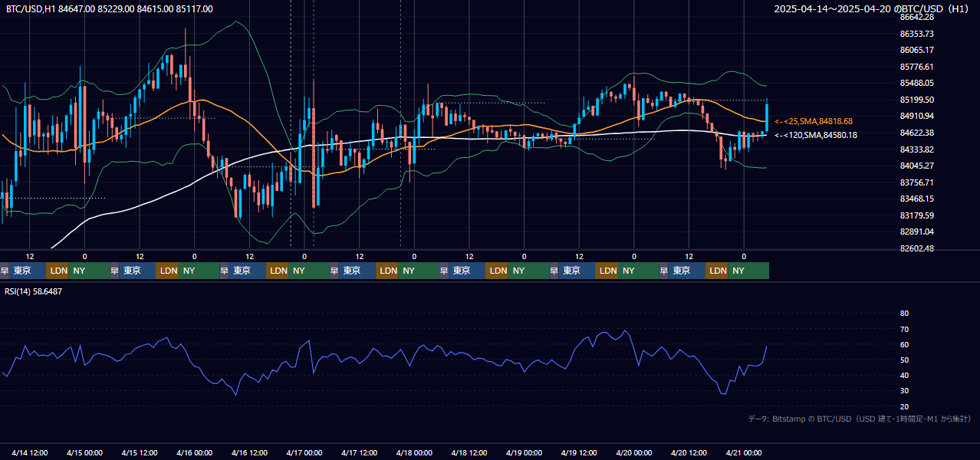Image resolution: width=980 pixels, height=460 pixels.
Task: Click the 4/17 12:00 date label
Action: pyautogui.click(x=360, y=453)
